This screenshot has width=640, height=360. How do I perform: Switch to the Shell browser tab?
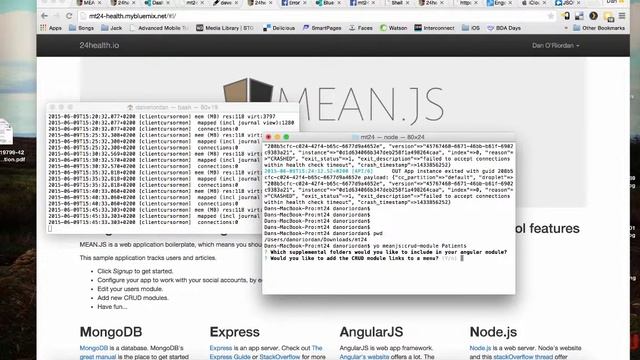pos(397,3)
